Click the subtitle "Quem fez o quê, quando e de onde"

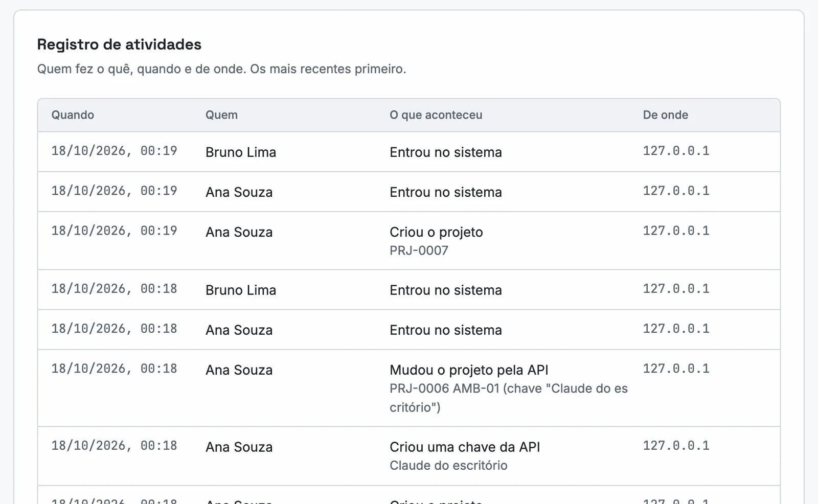[140, 69]
